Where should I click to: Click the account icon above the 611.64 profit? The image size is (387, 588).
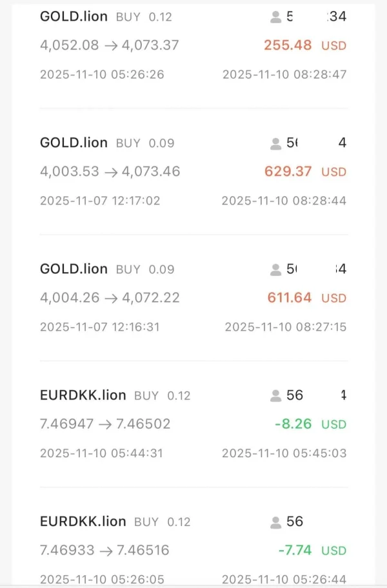tap(276, 269)
